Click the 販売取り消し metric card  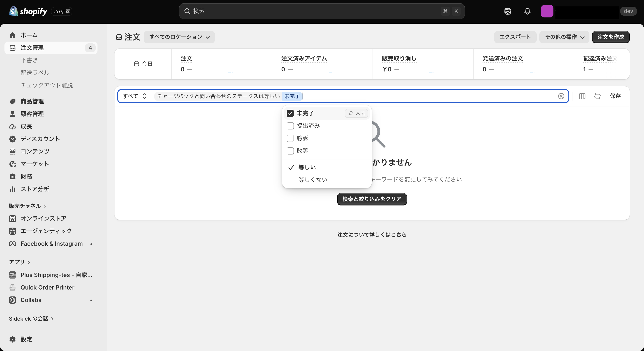point(423,64)
